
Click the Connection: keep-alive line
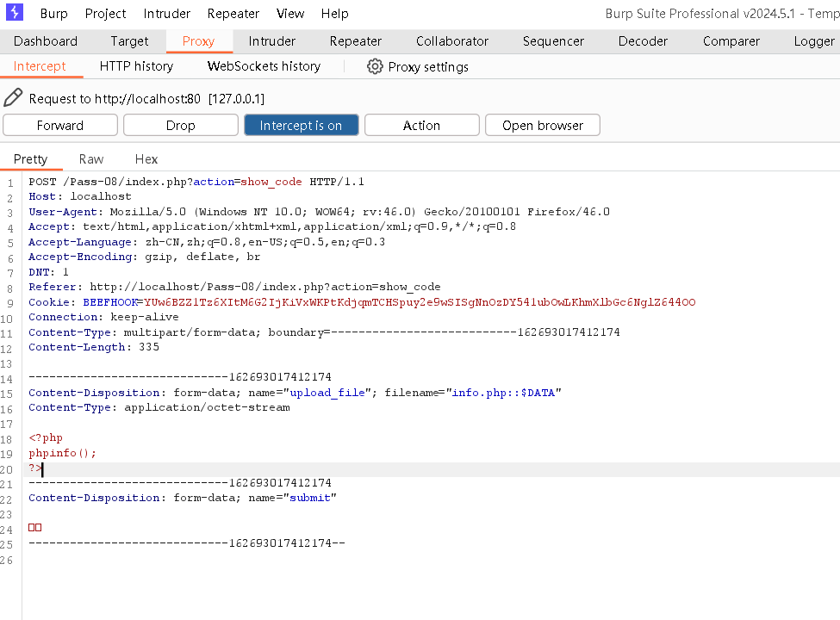[103, 317]
